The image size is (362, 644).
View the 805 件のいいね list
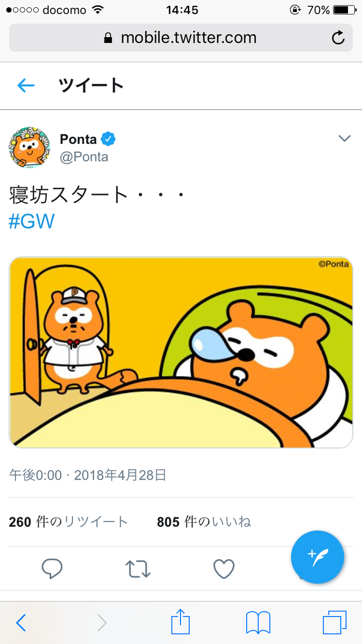(204, 522)
